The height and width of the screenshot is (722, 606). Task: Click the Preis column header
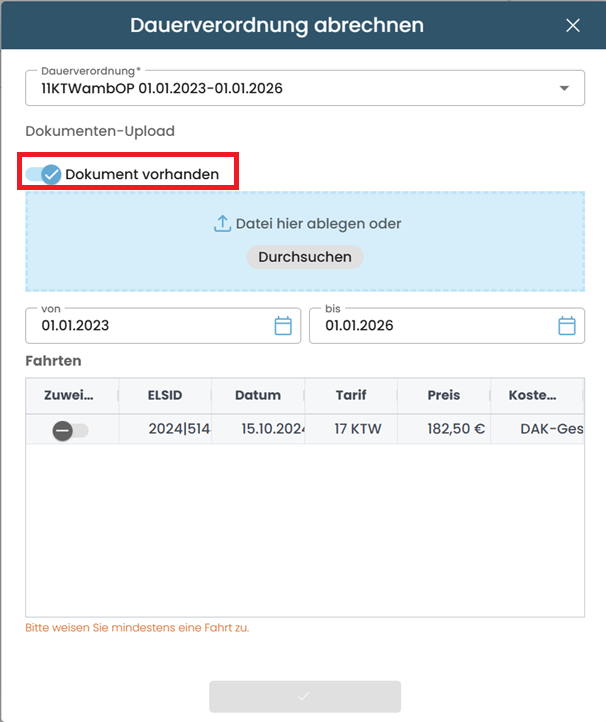444,395
